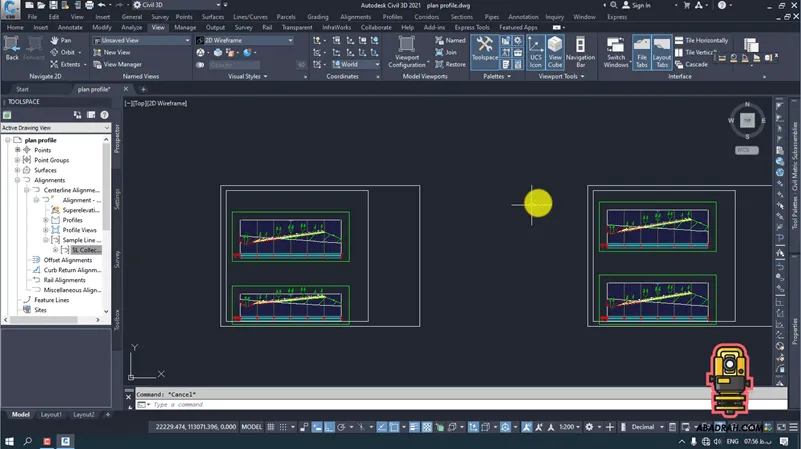Toggle the File Tabs display

tap(642, 50)
